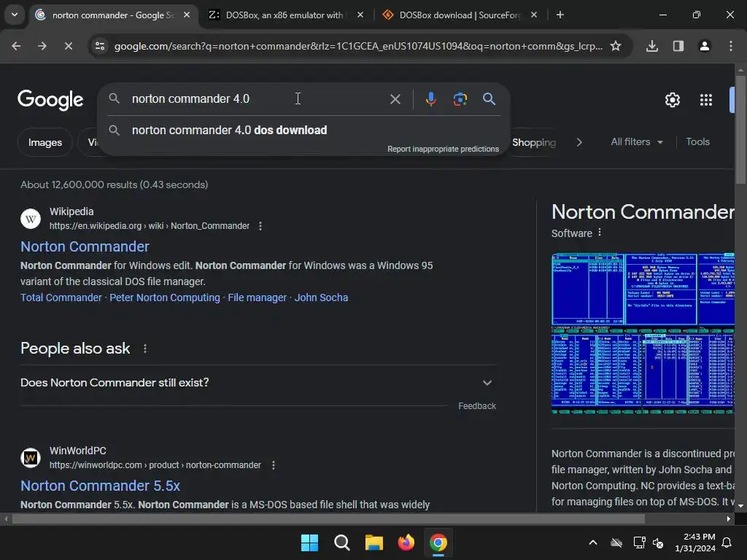747x560 pixels.
Task: Open About this result for People also ask
Action: (145, 349)
